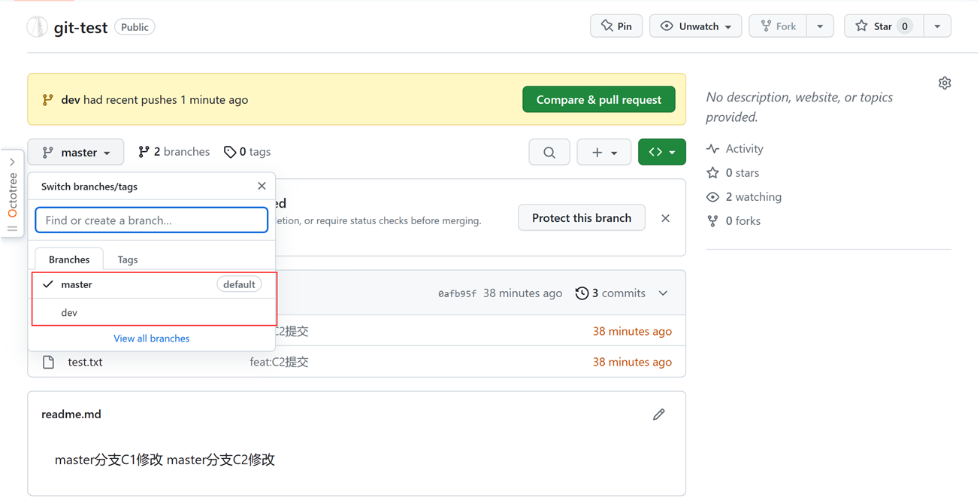
Task: Click the repository settings gear icon
Action: [945, 83]
